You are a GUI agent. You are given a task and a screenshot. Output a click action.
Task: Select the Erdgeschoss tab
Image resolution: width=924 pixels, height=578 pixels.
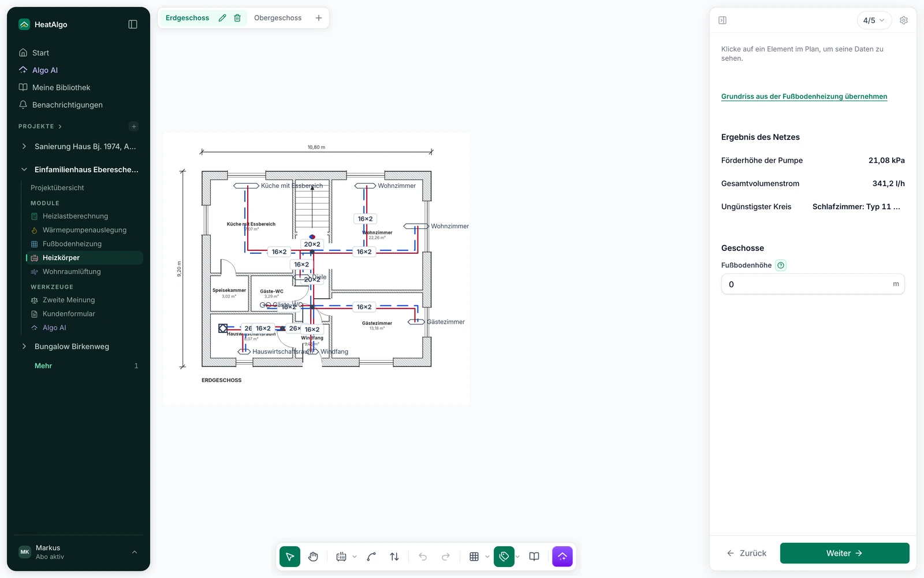187,18
